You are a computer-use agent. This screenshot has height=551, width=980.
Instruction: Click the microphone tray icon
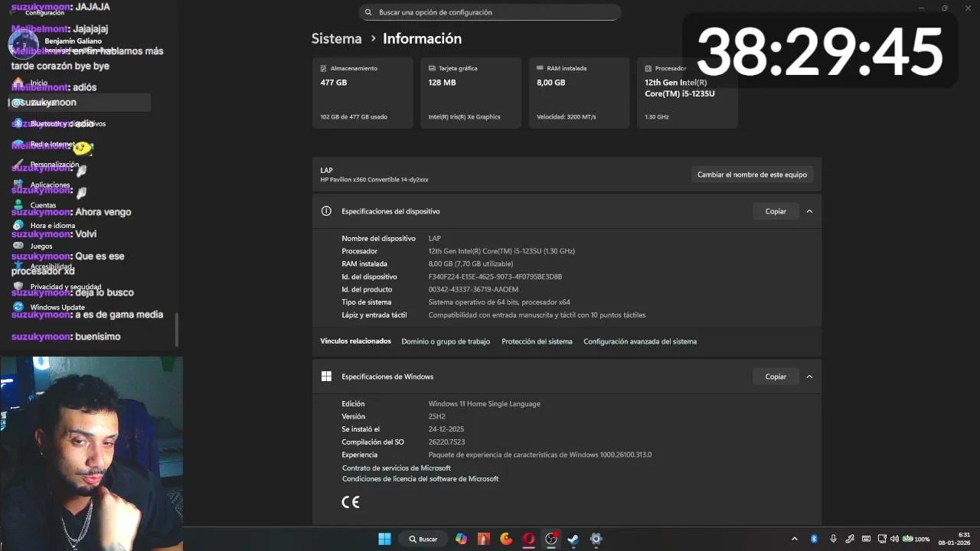(x=833, y=539)
